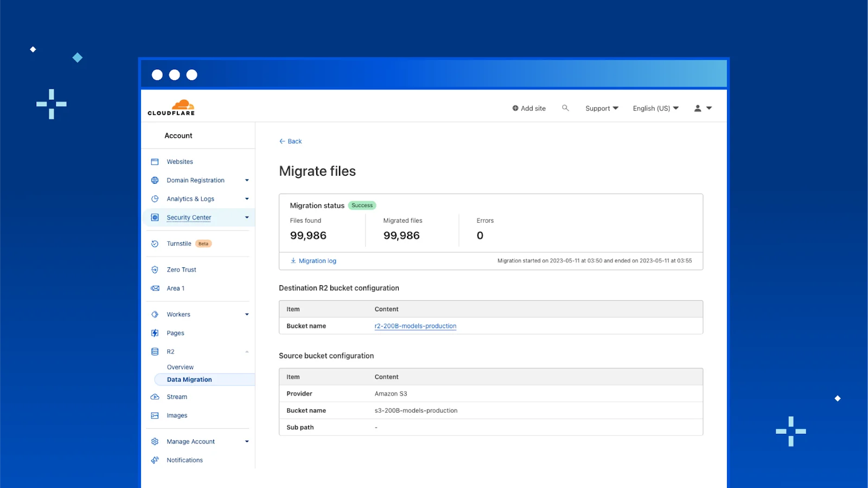Image resolution: width=868 pixels, height=488 pixels.
Task: Click the Cloudflare logo
Action: (171, 107)
